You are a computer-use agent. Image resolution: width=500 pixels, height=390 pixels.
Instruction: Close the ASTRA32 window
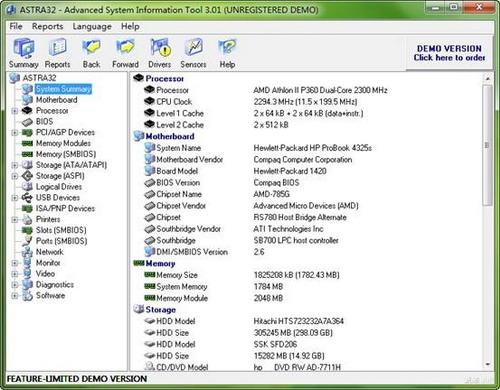[x=479, y=7]
